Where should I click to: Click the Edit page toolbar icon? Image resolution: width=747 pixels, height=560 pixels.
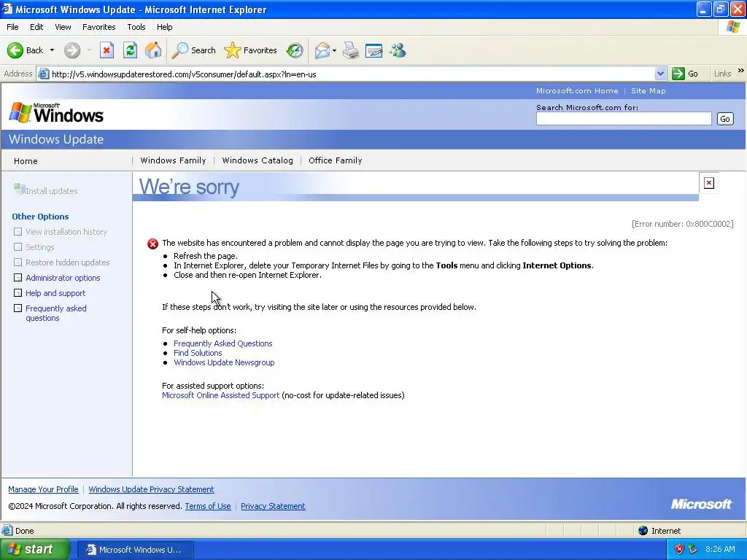[x=374, y=50]
